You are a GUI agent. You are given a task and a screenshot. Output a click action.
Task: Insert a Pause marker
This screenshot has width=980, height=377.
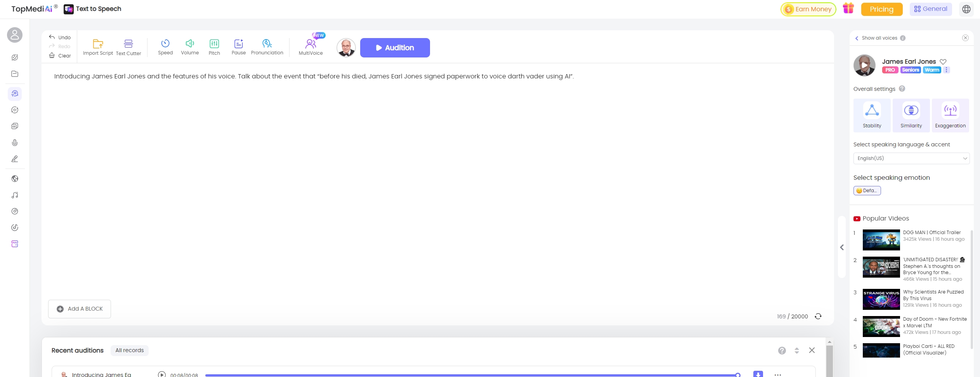pyautogui.click(x=239, y=47)
